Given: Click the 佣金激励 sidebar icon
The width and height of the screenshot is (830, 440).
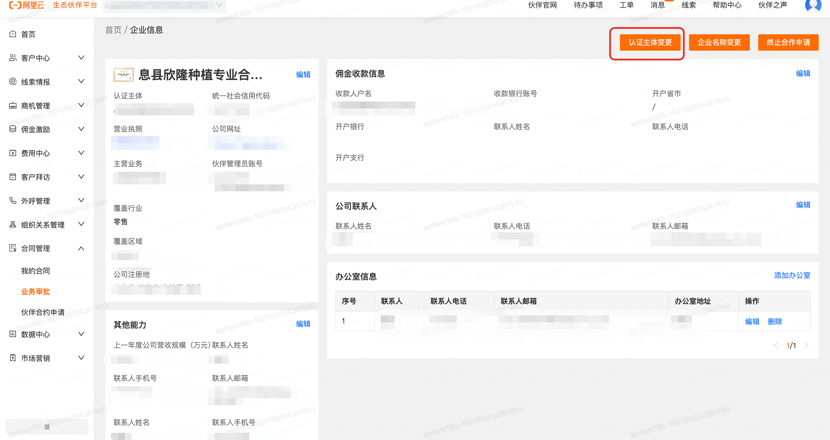Looking at the screenshot, I should tap(13, 129).
